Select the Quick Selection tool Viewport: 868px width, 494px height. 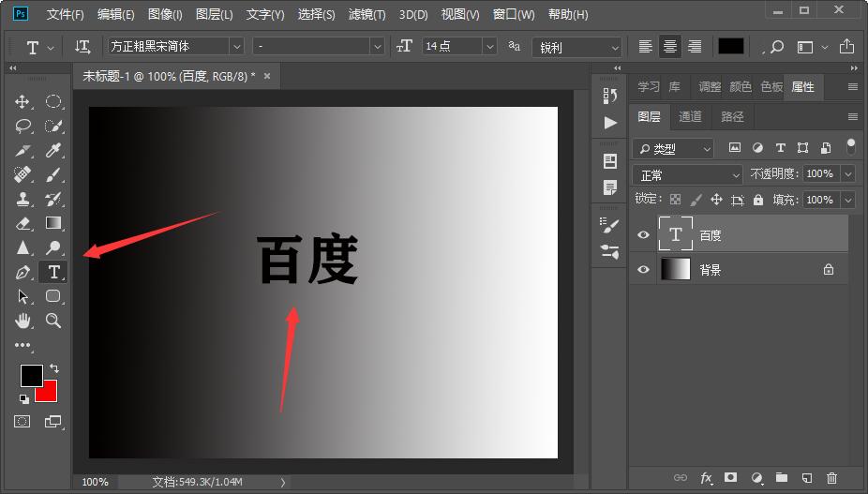click(x=53, y=126)
